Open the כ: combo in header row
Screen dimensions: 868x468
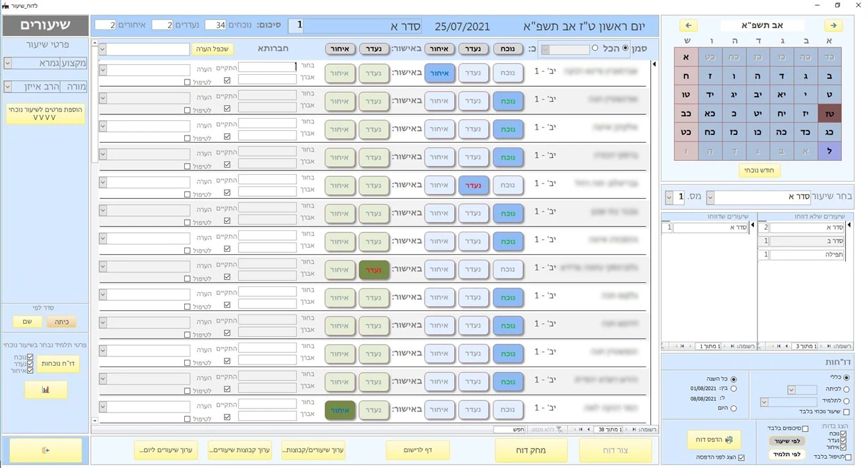(545, 49)
